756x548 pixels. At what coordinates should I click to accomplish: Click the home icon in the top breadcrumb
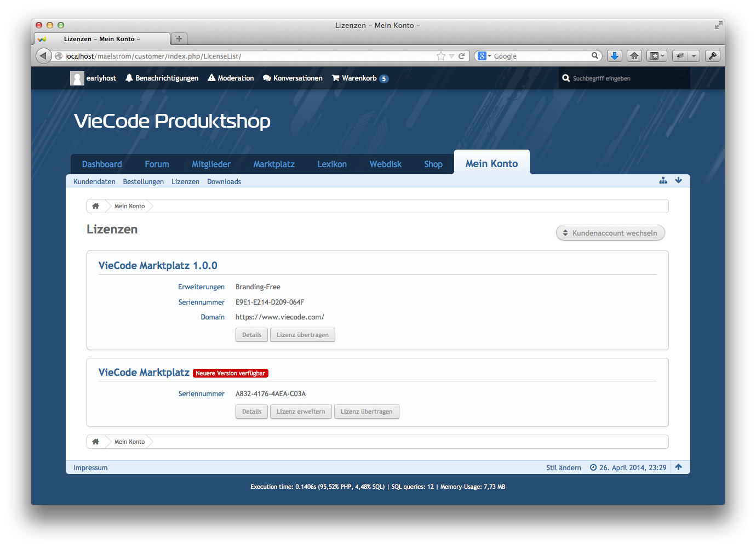tap(96, 206)
